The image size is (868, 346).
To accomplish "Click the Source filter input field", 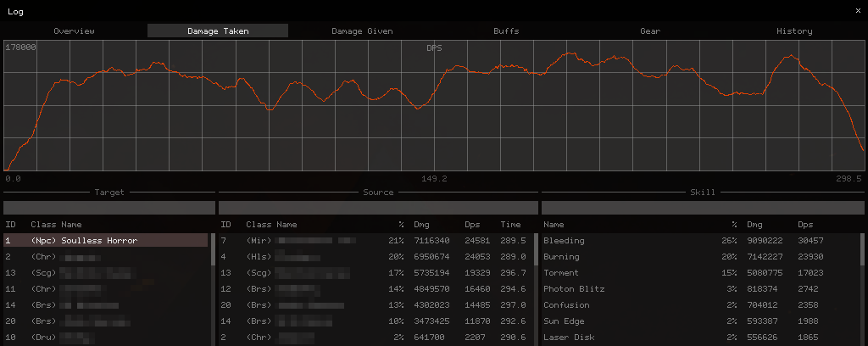I will 378,208.
